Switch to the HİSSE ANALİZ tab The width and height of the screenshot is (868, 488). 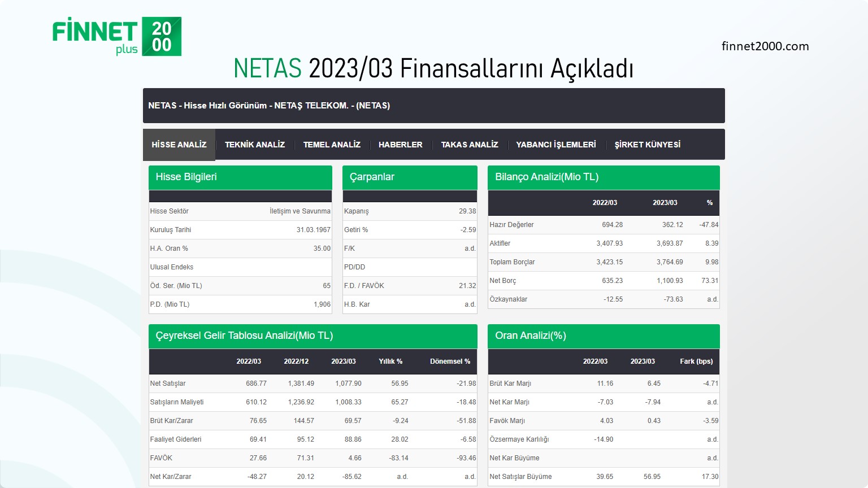(179, 145)
